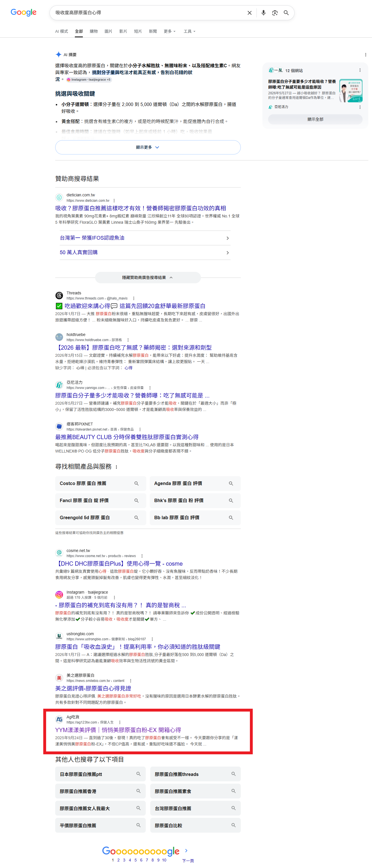Search Bb lab 膠原 蛋白 評價
372x868 pixels.
pyautogui.click(x=195, y=518)
